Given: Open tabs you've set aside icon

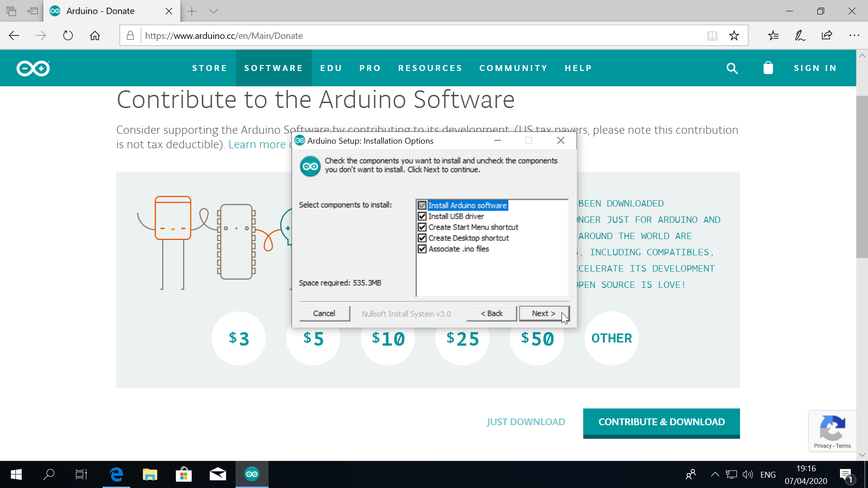Looking at the screenshot, I should (x=11, y=11).
